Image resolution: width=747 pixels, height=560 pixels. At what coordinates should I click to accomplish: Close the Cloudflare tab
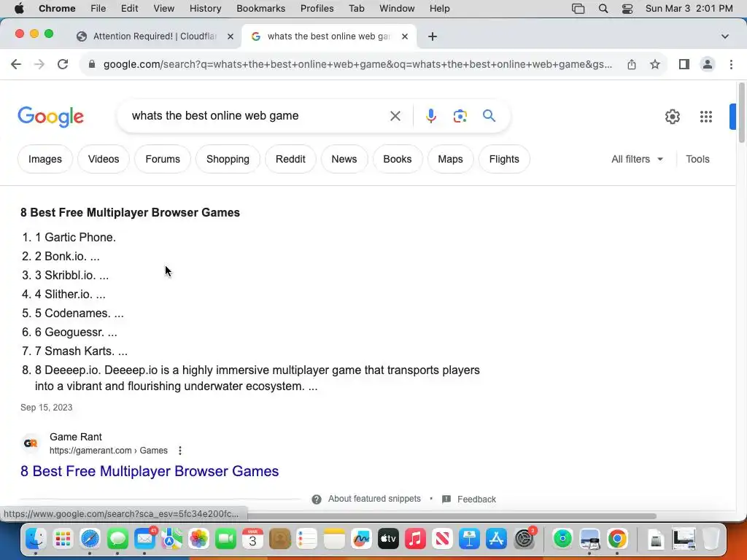click(x=230, y=36)
